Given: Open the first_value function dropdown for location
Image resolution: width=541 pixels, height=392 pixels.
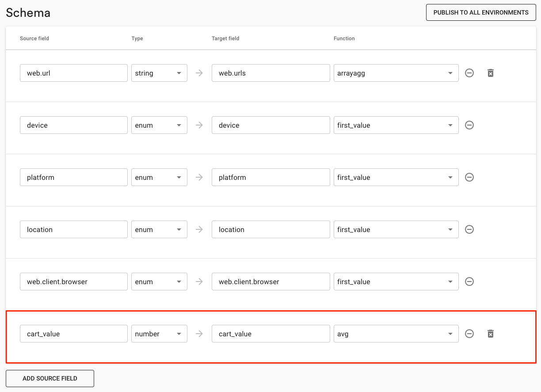Looking at the screenshot, I should 396,229.
